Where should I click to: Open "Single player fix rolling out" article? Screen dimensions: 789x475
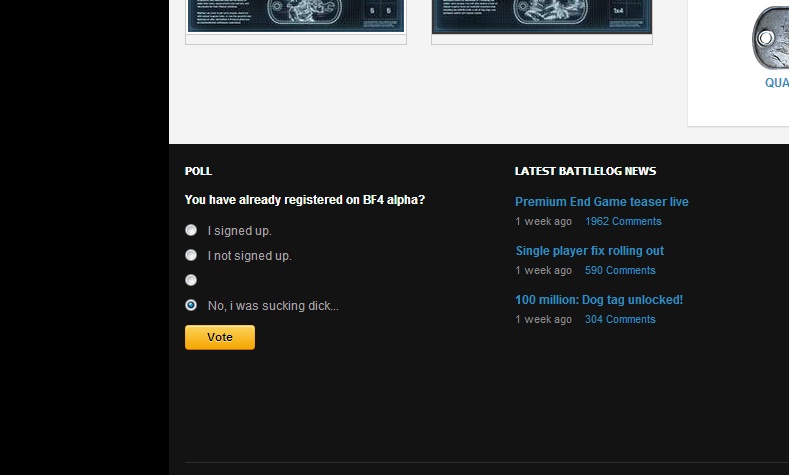pos(589,251)
